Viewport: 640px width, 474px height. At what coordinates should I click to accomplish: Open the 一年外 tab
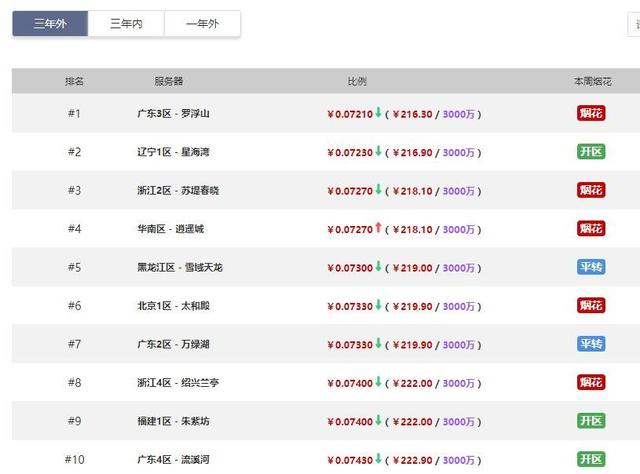coord(202,24)
